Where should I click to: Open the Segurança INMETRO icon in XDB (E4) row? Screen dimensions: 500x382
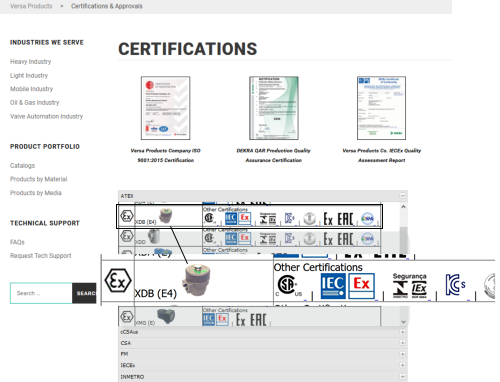pyautogui.click(x=268, y=218)
